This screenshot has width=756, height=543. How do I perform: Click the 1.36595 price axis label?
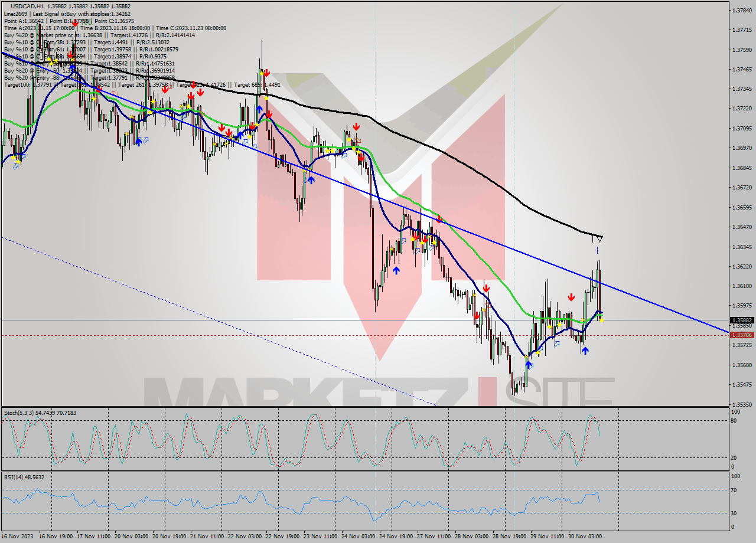point(742,207)
